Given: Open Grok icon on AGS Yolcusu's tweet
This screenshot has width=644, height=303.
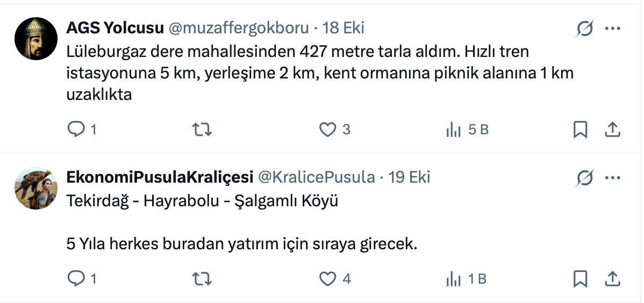Looking at the screenshot, I should pyautogui.click(x=584, y=28).
